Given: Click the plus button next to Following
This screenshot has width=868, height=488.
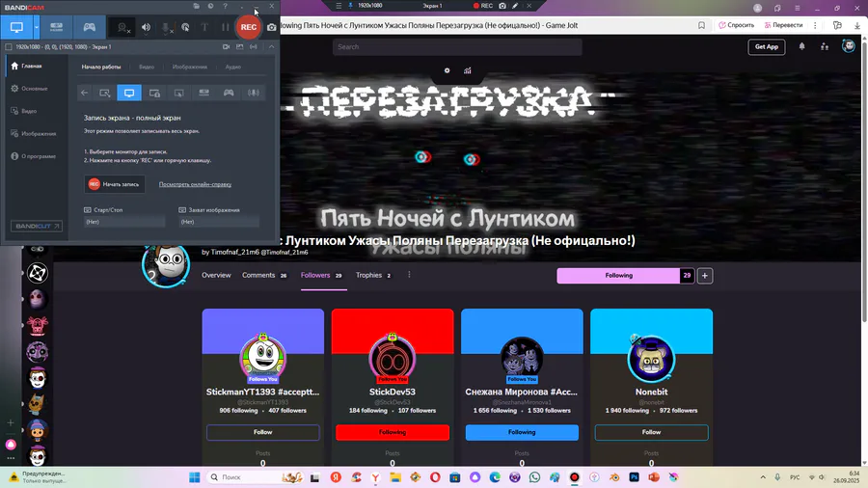Looking at the screenshot, I should click(705, 276).
